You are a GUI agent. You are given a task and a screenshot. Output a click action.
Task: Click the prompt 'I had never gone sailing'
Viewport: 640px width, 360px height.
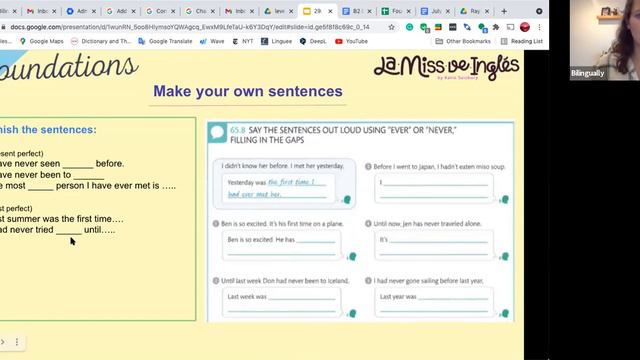coord(428,281)
